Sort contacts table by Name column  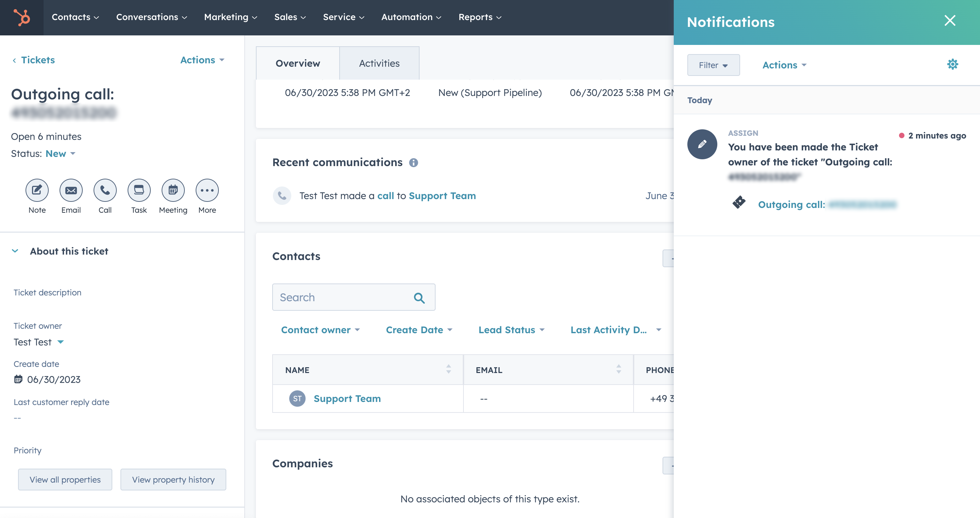click(x=448, y=369)
